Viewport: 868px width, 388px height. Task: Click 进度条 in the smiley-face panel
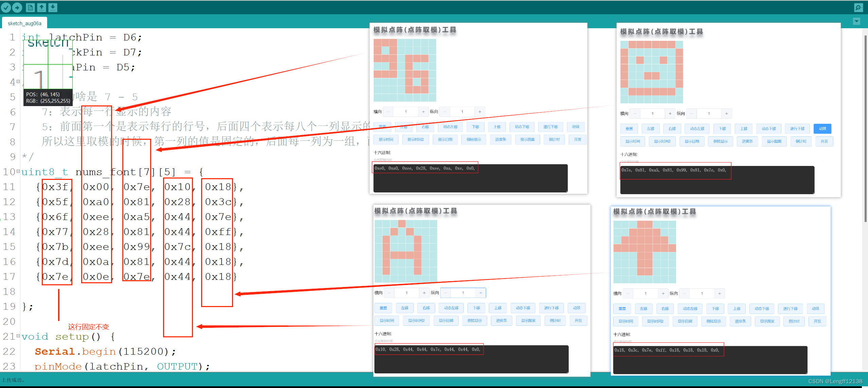point(747,141)
